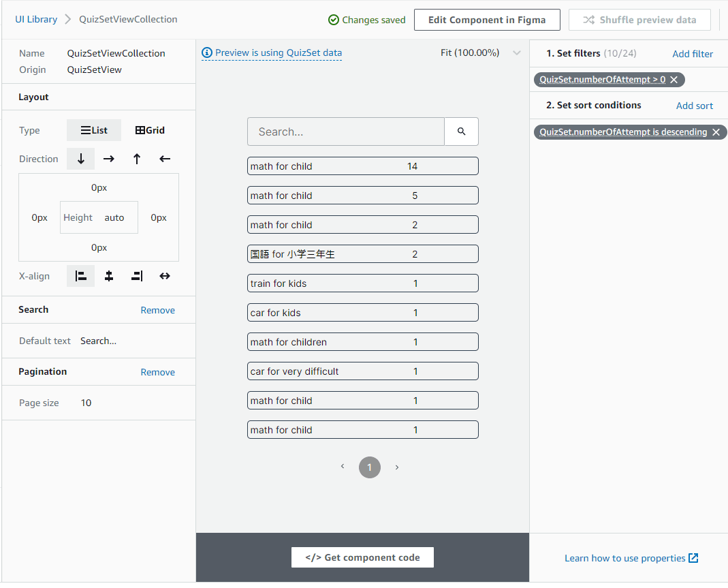Click into the Search input field
The width and height of the screenshot is (728, 588).
point(345,131)
